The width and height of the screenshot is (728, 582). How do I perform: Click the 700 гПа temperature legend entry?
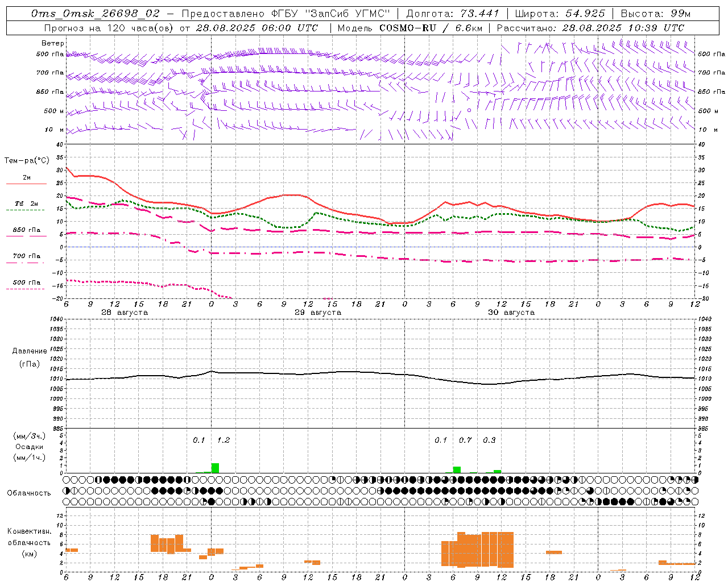[26, 256]
